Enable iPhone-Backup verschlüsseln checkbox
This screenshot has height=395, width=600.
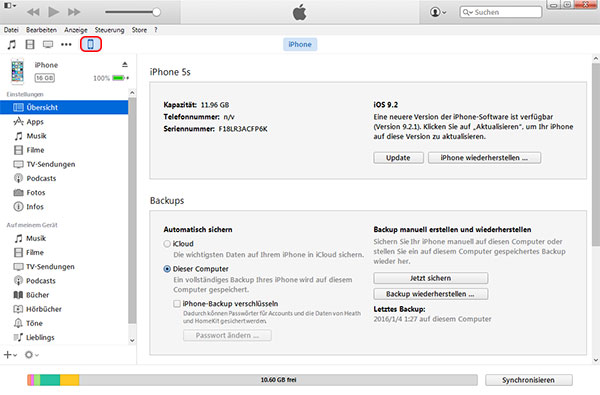177,304
